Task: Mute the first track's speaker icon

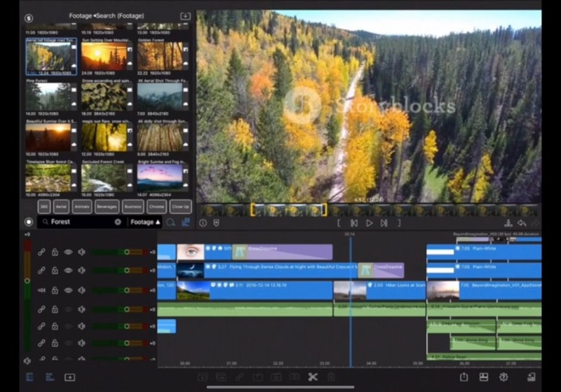Action: coord(82,252)
